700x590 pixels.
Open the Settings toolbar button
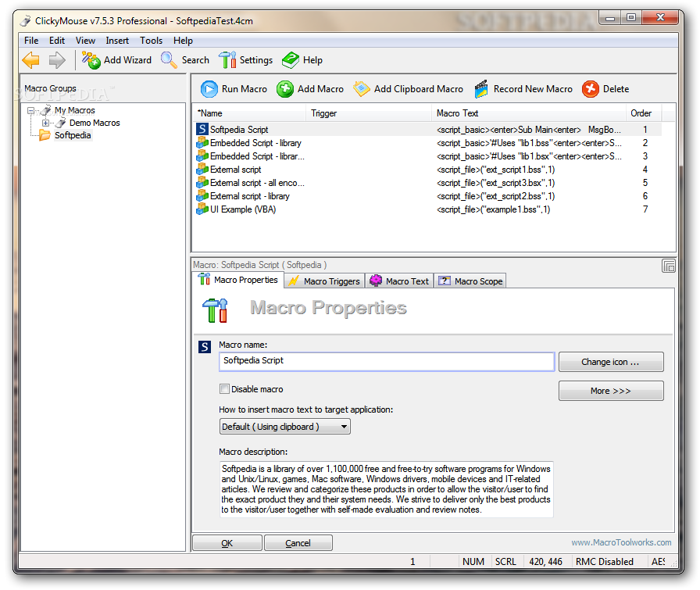pyautogui.click(x=245, y=60)
